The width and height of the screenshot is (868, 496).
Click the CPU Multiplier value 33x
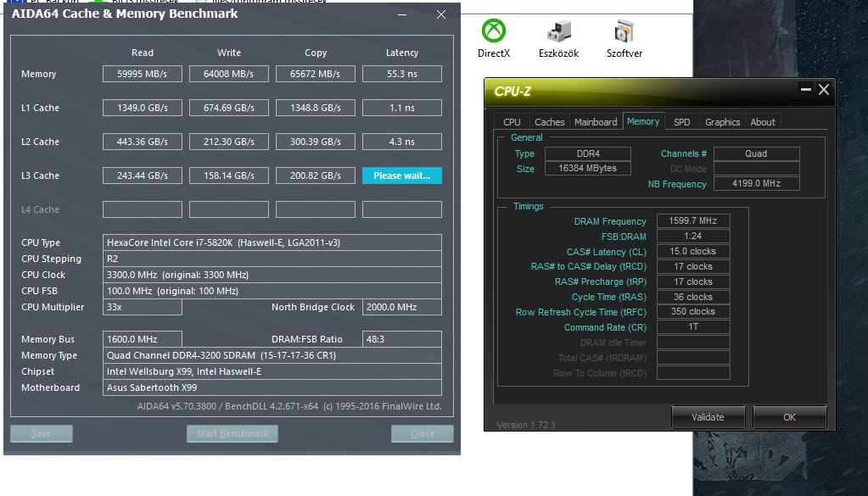[x=143, y=307]
